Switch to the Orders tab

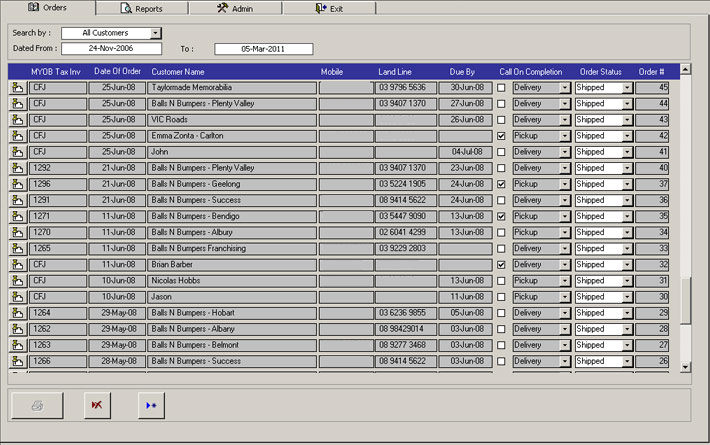(48, 8)
